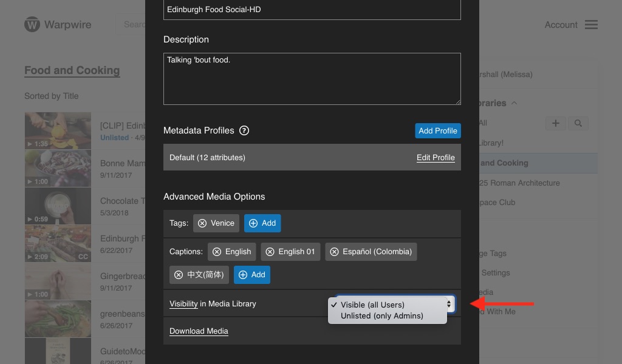Remove the English 01 caption
Image resolution: width=622 pixels, height=364 pixels.
pyautogui.click(x=270, y=252)
